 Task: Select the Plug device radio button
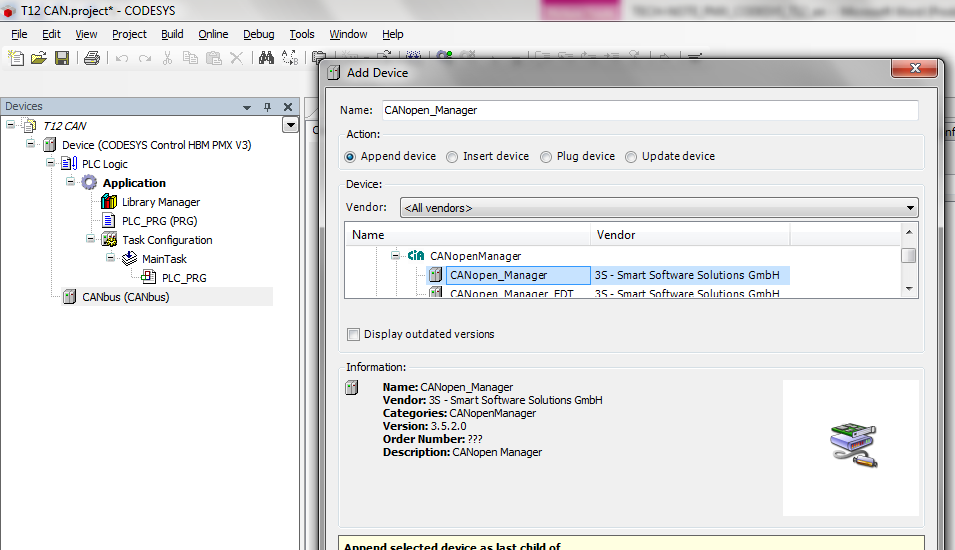546,157
